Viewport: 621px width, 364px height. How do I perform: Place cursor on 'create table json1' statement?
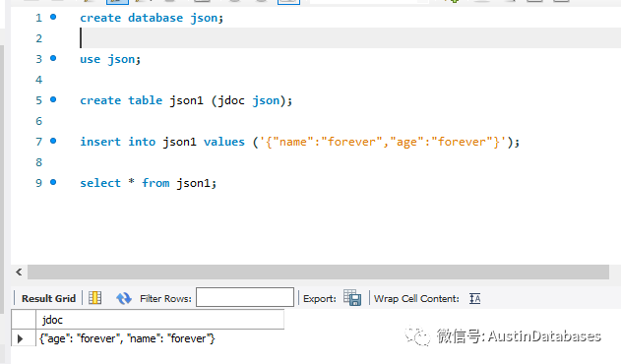point(186,100)
